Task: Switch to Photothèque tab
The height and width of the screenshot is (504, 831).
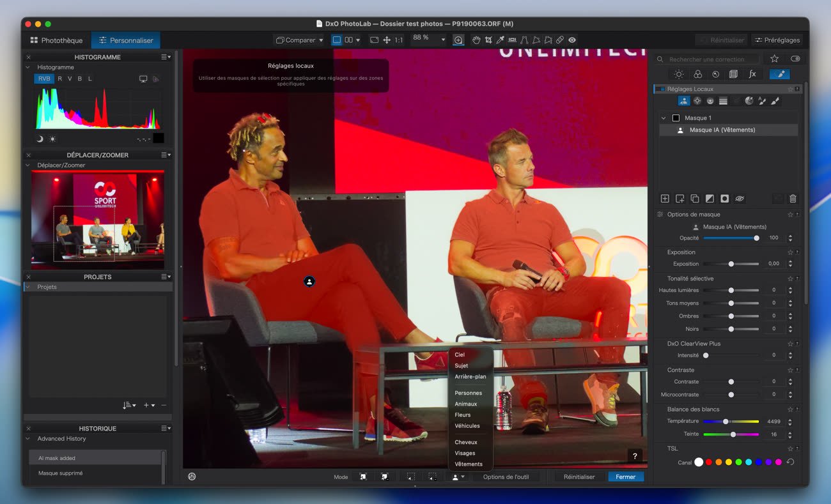Action: [x=56, y=40]
